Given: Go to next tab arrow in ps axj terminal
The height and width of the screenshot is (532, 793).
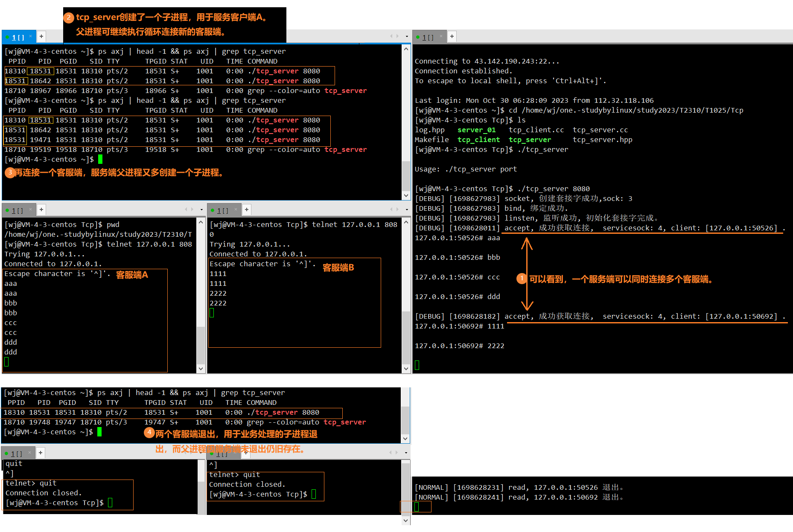Looking at the screenshot, I should click(x=398, y=36).
